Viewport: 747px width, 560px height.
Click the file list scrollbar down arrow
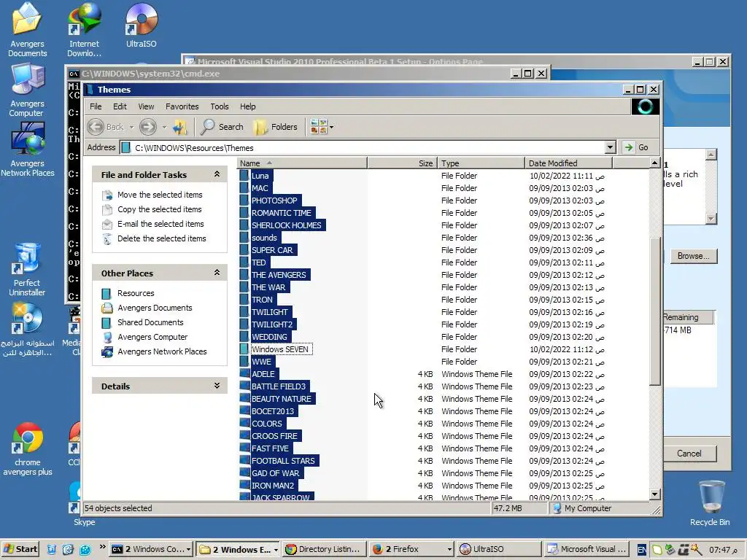654,494
